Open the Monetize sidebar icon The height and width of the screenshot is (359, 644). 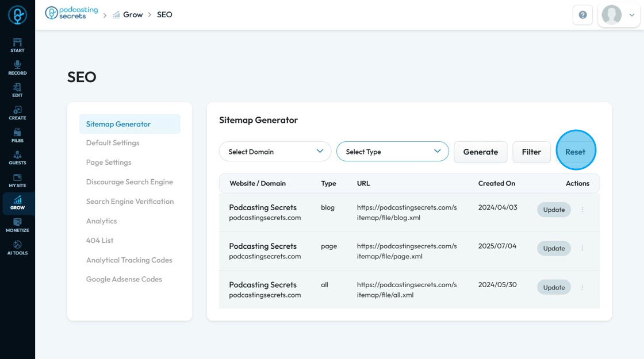[17, 225]
